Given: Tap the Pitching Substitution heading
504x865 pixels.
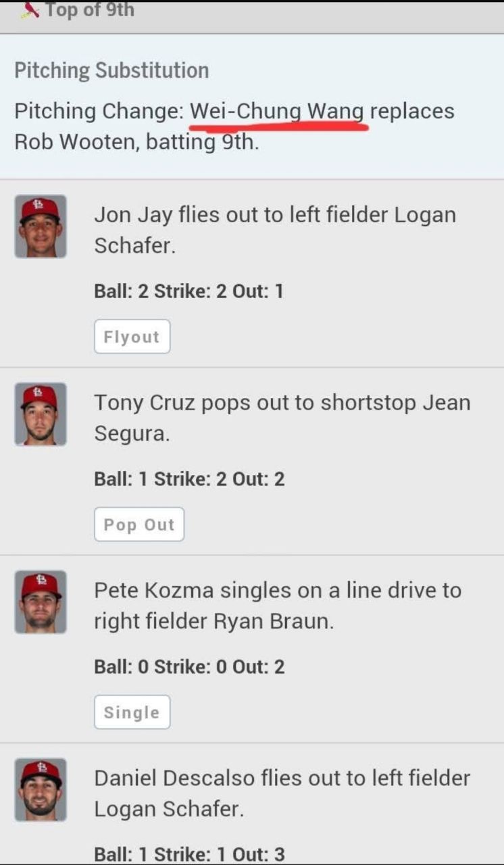Looking at the screenshot, I should 111,70.
